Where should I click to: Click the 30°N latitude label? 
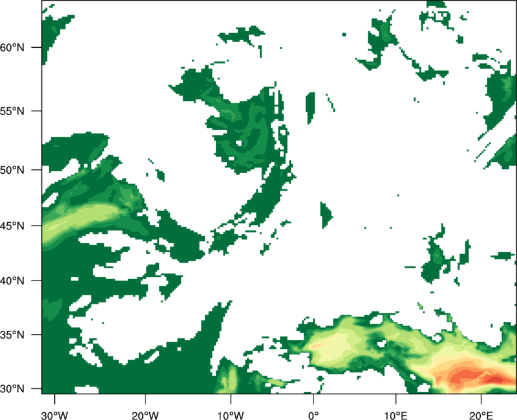coord(12,389)
